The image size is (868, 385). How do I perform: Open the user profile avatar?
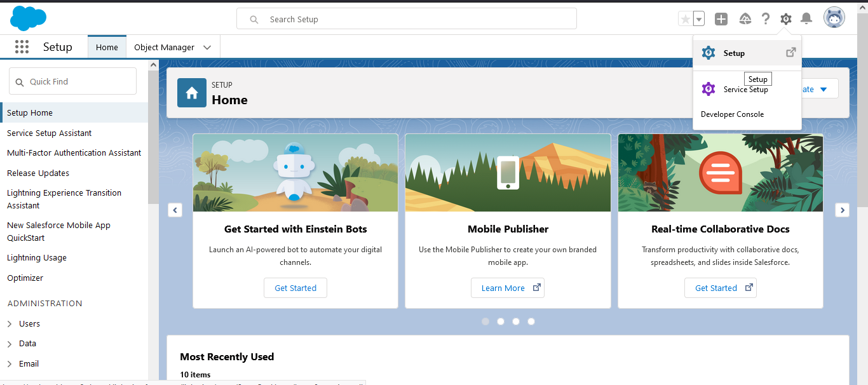pos(834,18)
